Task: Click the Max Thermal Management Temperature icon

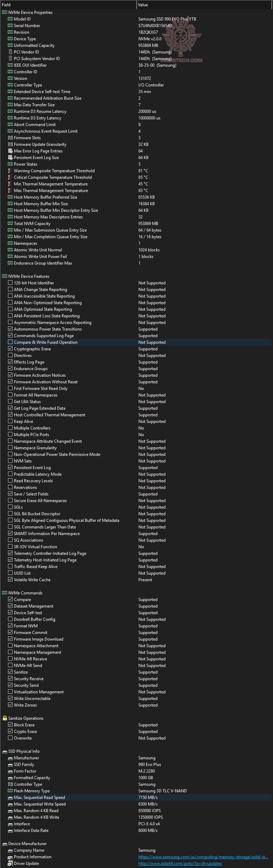Action: (x=10, y=191)
